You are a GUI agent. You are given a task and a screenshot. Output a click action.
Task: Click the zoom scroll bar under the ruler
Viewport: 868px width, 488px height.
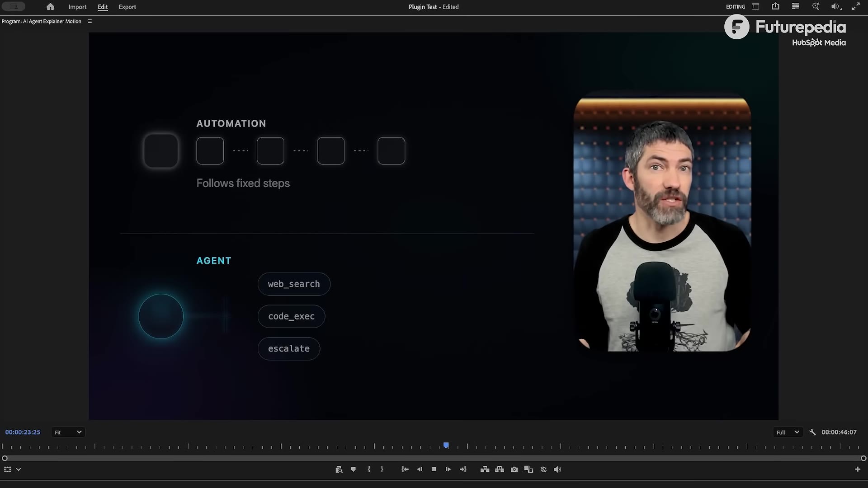click(434, 458)
